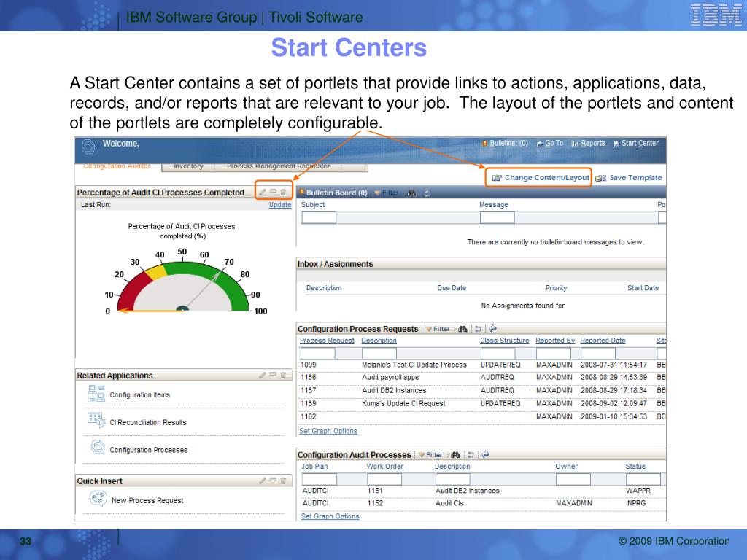Open the Reports menu
Image resolution: width=747 pixels, height=560 pixels.
click(x=589, y=144)
